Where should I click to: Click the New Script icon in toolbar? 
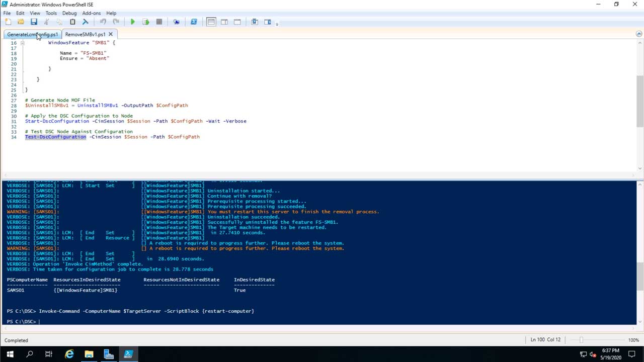pos(8,22)
